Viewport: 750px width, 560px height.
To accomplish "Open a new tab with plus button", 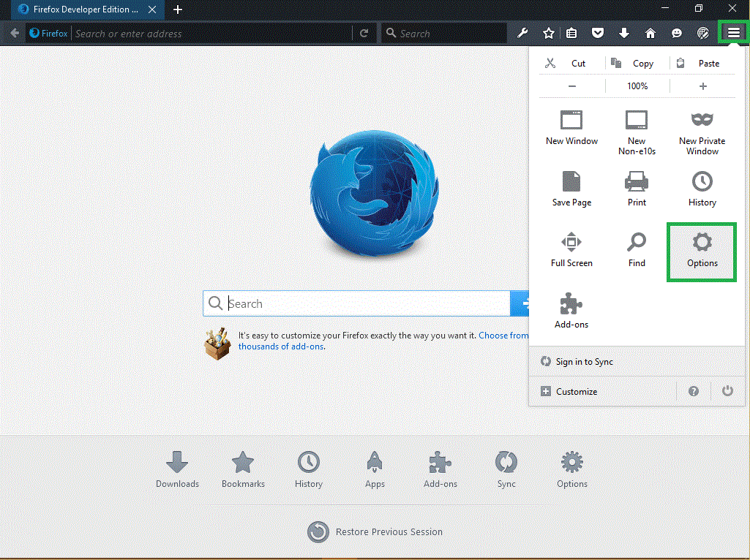I will tap(178, 10).
